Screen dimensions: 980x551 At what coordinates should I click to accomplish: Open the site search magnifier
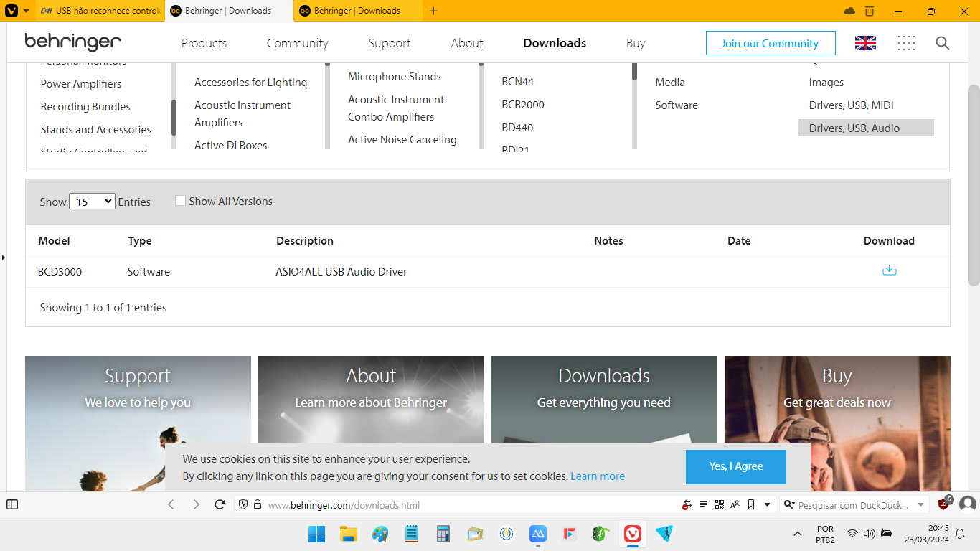pos(943,43)
